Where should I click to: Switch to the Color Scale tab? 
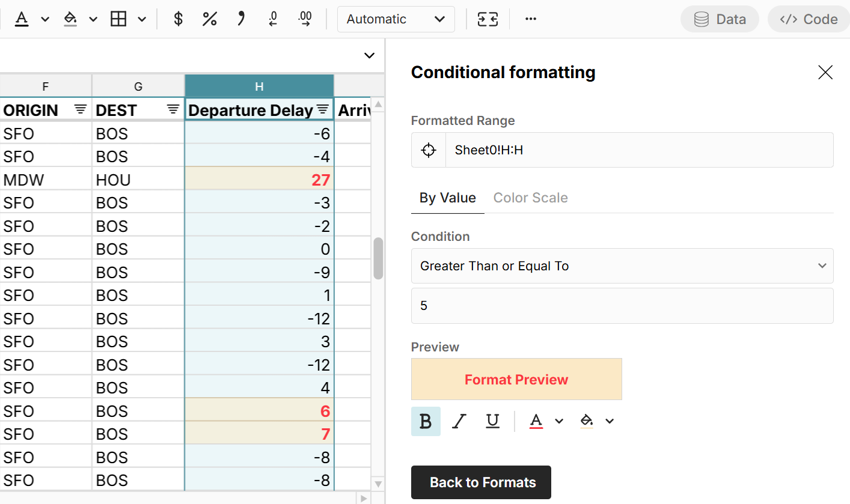point(531,197)
